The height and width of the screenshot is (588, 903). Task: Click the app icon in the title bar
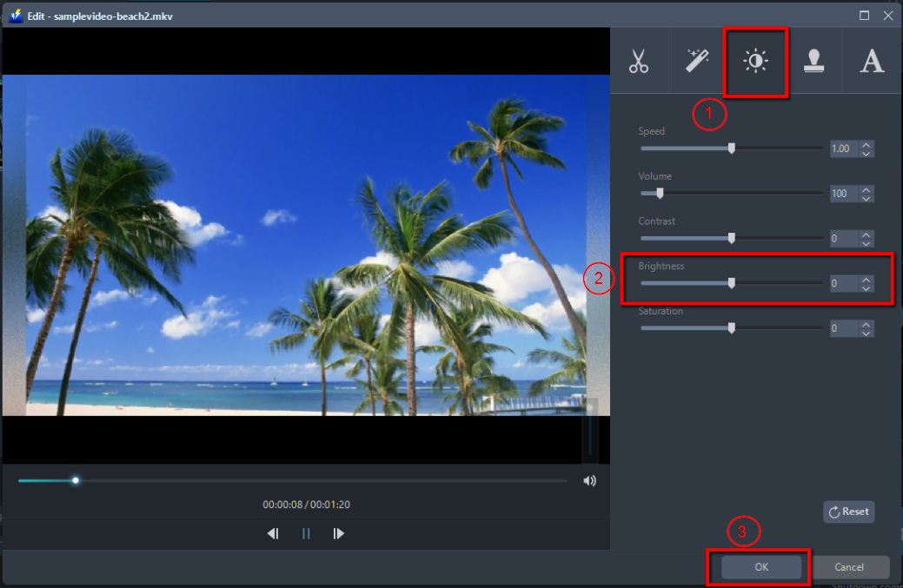coord(15,15)
